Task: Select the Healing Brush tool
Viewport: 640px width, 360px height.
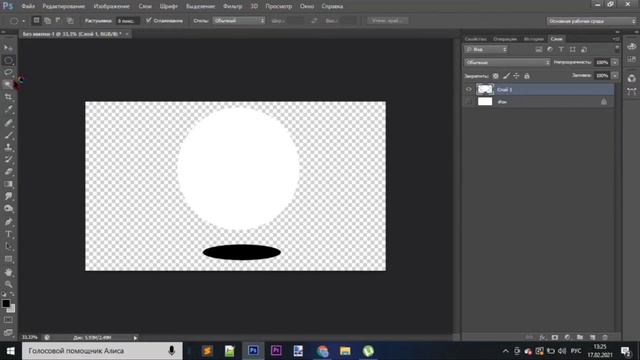Action: pyautogui.click(x=8, y=122)
